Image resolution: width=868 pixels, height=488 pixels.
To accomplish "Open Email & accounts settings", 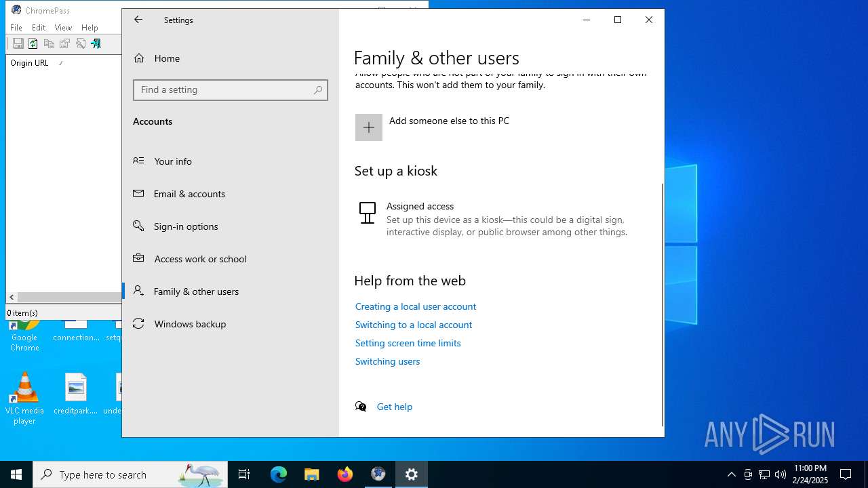I will [x=231, y=194].
